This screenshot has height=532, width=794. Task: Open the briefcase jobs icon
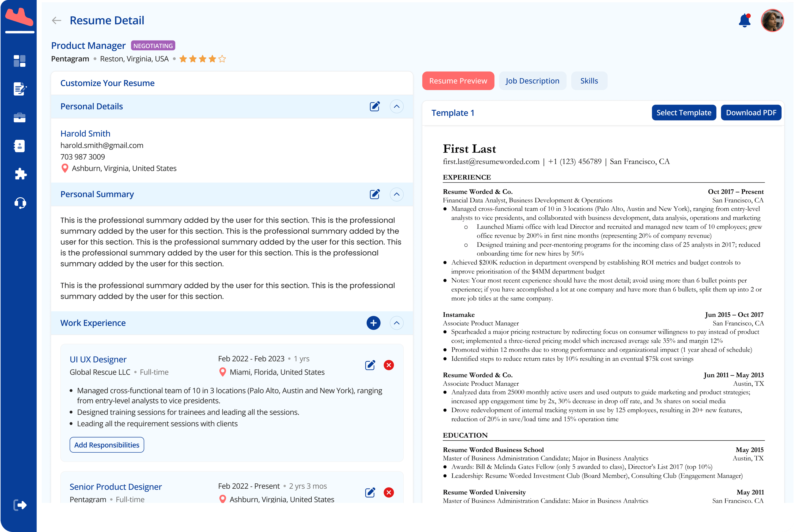tap(19, 117)
